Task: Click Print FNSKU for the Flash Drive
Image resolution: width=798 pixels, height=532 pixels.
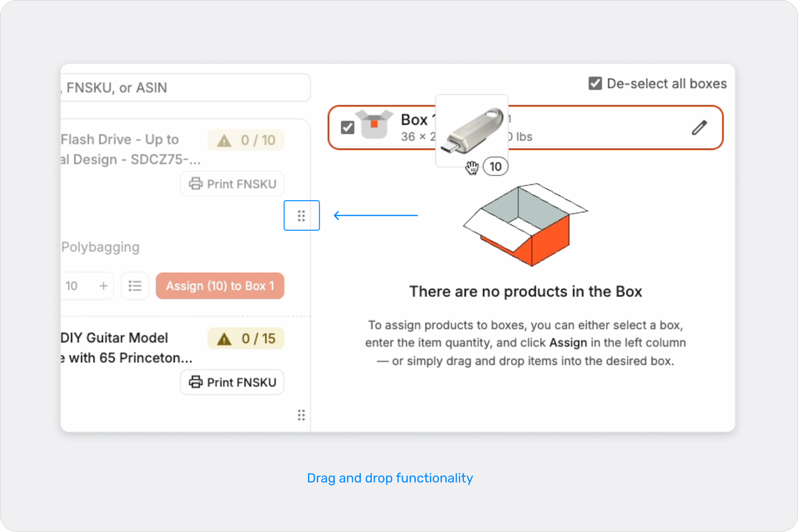Action: [x=232, y=184]
